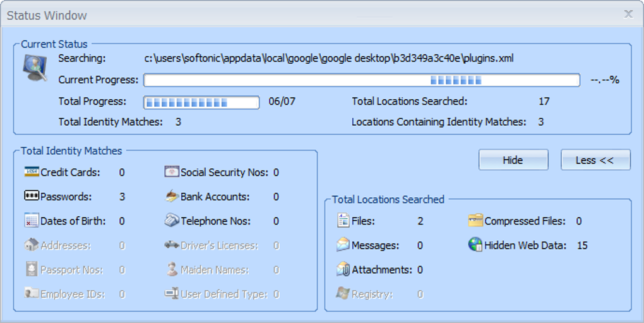Click the Current Progress bar

361,80
